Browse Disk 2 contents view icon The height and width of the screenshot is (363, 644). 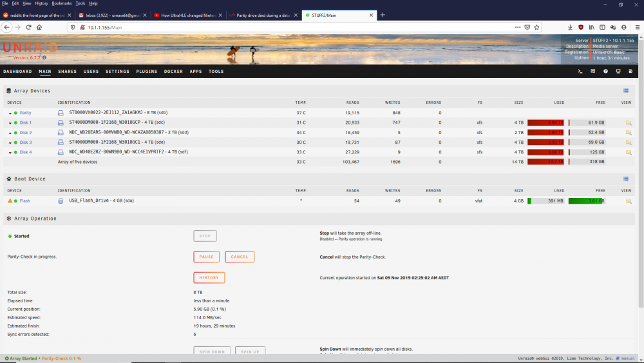(629, 132)
